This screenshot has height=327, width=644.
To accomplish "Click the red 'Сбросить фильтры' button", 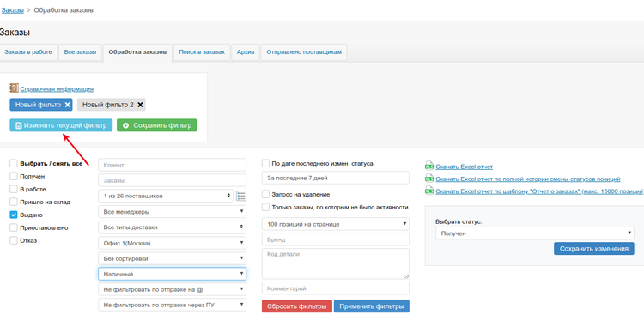I will [x=297, y=306].
